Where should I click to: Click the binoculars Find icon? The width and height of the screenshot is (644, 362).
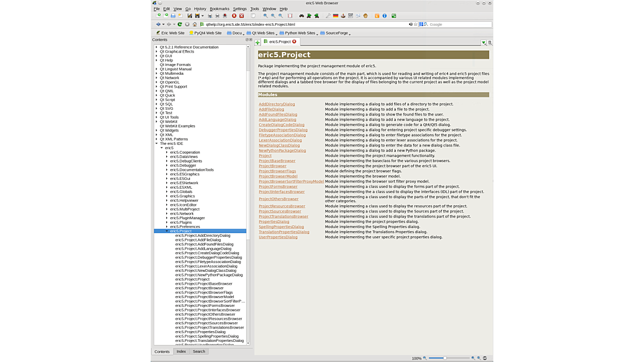point(301,16)
